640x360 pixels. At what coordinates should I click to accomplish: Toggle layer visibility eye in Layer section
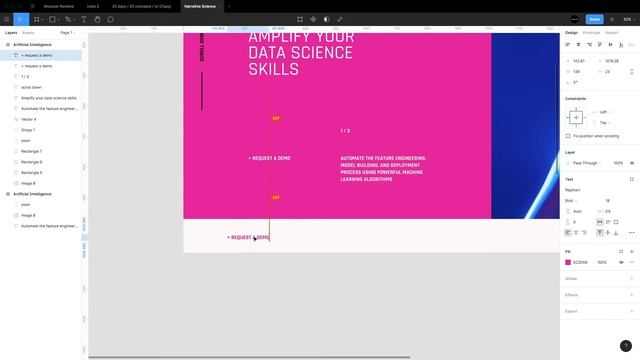point(632,163)
